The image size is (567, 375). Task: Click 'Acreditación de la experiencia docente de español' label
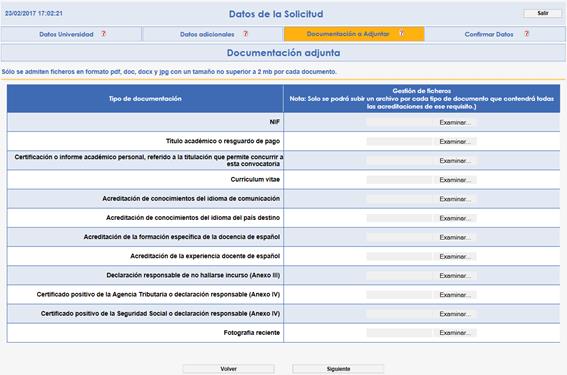click(205, 256)
